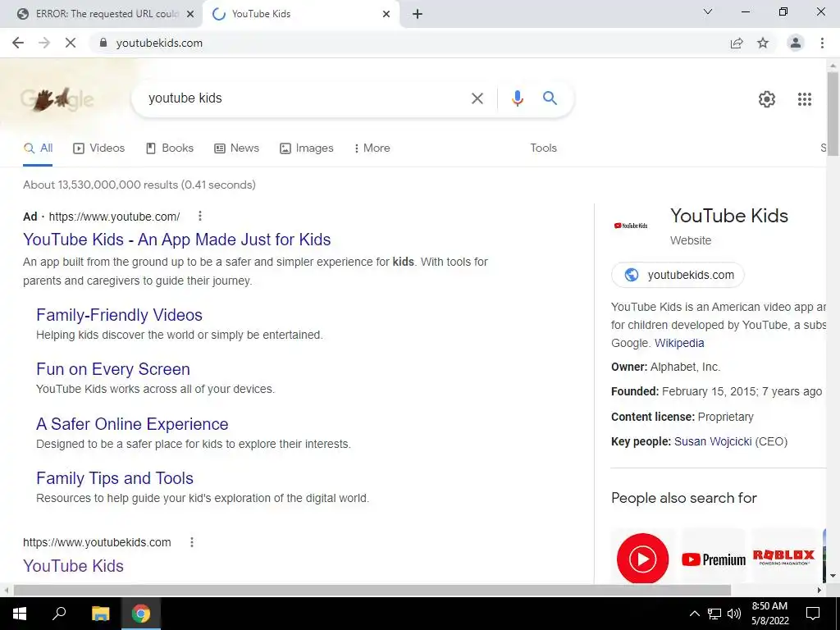Click the Google doodle logo
This screenshot has width=840, height=630.
tap(57, 99)
